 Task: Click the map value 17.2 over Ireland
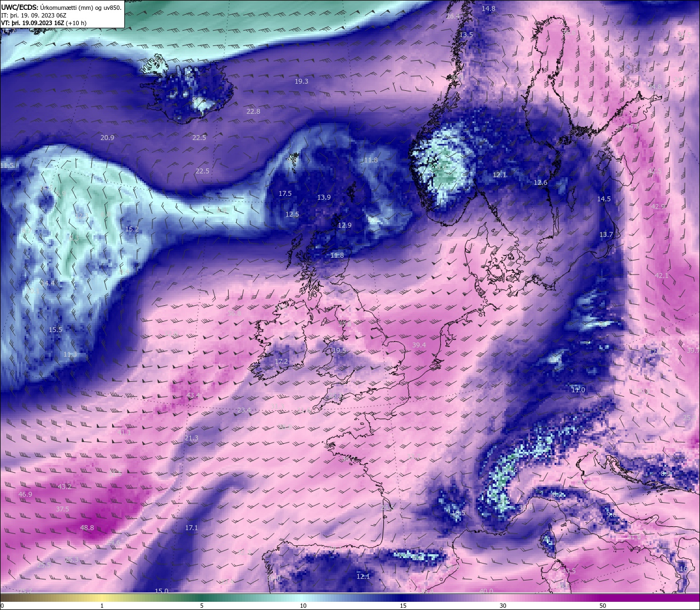pyautogui.click(x=281, y=362)
